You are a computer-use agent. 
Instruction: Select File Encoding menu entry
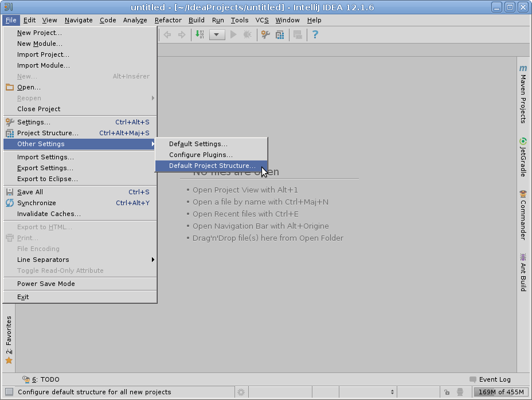(80, 249)
